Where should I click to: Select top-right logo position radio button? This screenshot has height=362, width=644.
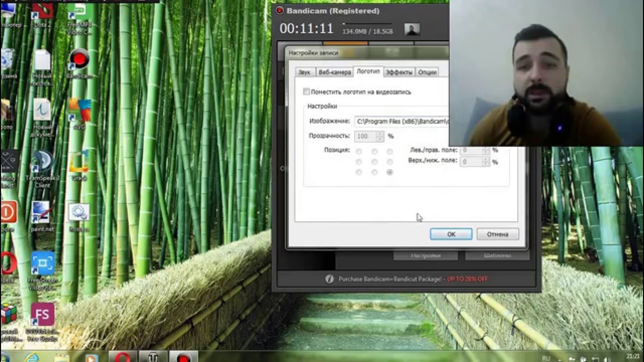point(390,151)
